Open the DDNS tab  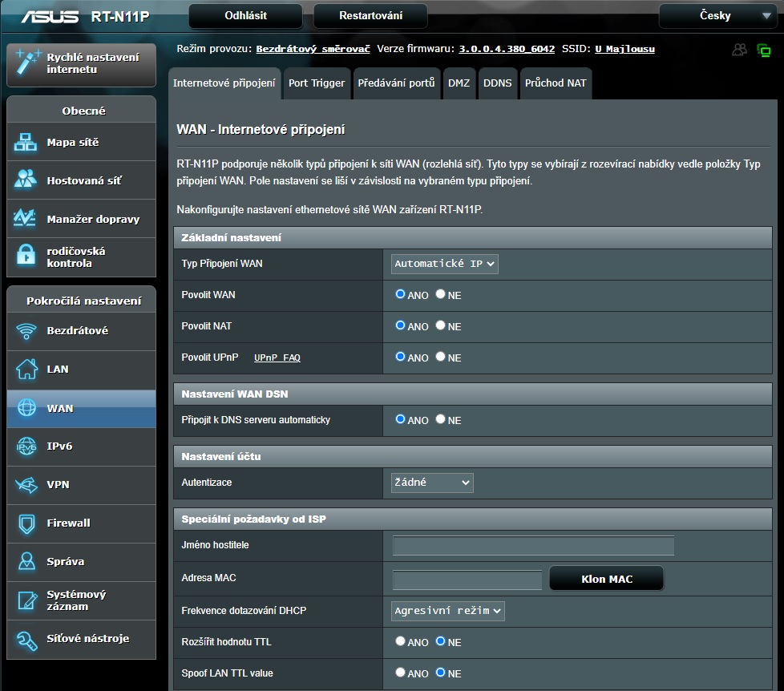click(497, 83)
